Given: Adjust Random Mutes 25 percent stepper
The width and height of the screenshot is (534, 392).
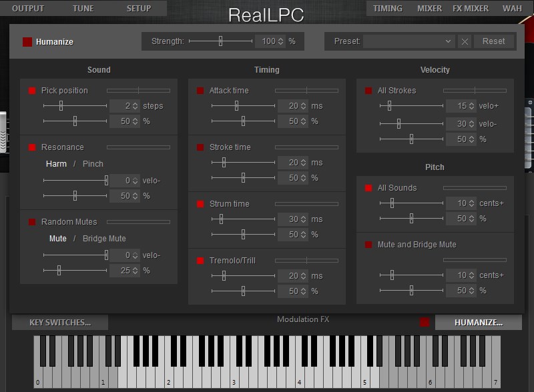Looking at the screenshot, I should [136, 271].
